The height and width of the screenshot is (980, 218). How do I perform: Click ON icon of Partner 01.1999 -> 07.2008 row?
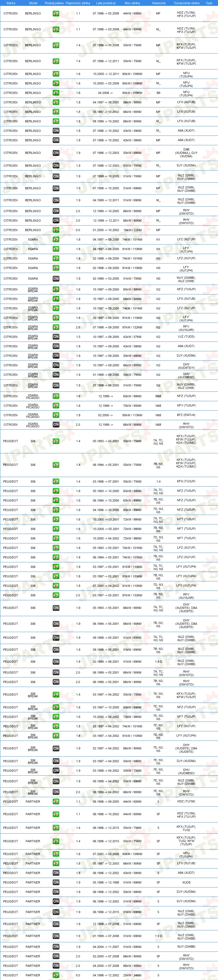56,936
